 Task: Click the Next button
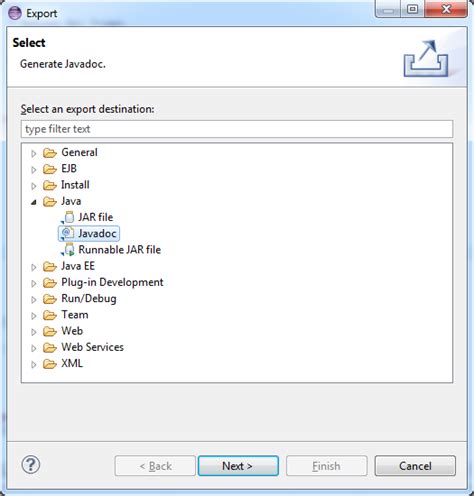coord(238,466)
